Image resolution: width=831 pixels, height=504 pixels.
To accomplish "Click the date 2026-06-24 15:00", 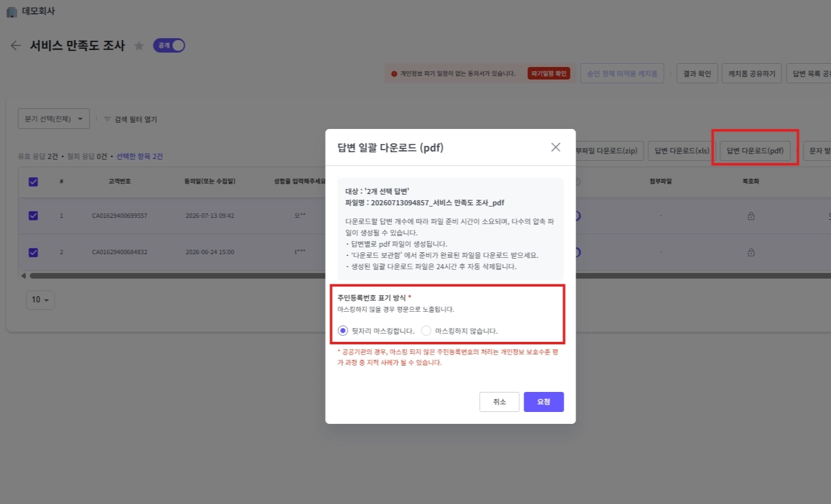I will [210, 253].
